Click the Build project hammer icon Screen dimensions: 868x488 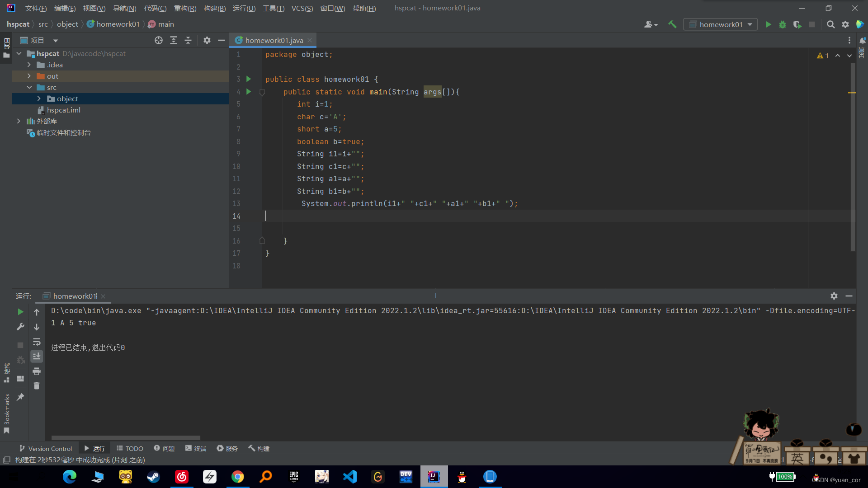[x=672, y=24]
